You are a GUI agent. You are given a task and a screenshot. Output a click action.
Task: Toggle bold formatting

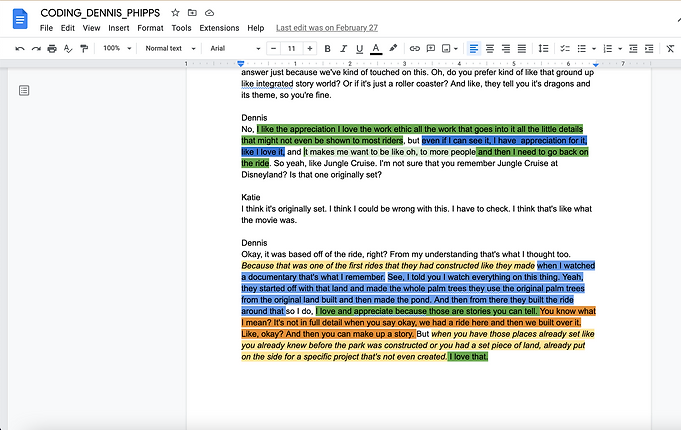pyautogui.click(x=327, y=49)
